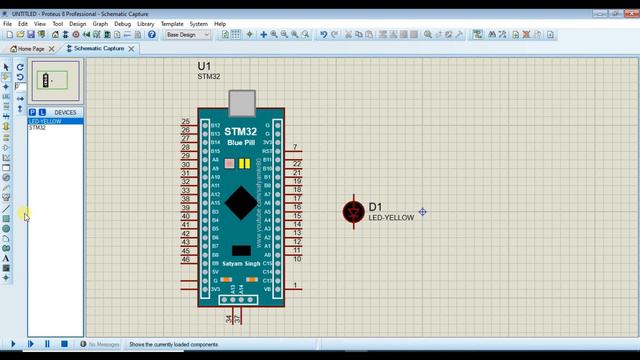Flip vertically using the Y-mirror icon
The height and width of the screenshot is (360, 640).
(20, 109)
